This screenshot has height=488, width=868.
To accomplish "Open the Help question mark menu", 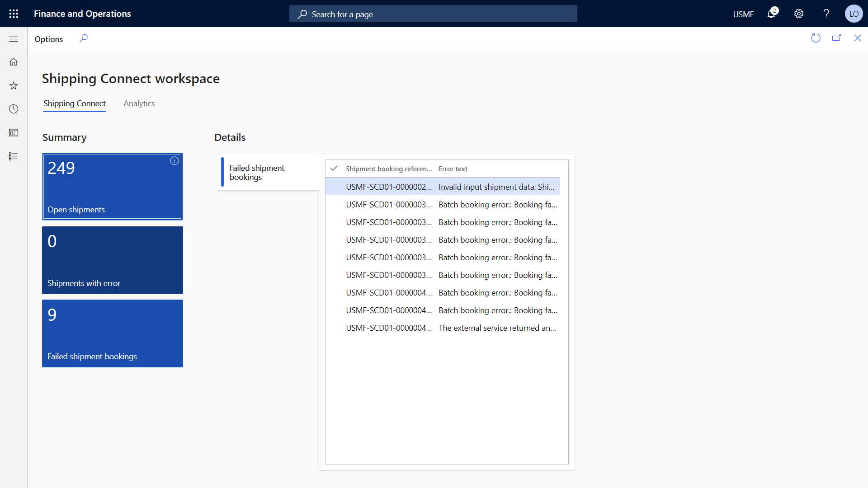I will pos(826,14).
